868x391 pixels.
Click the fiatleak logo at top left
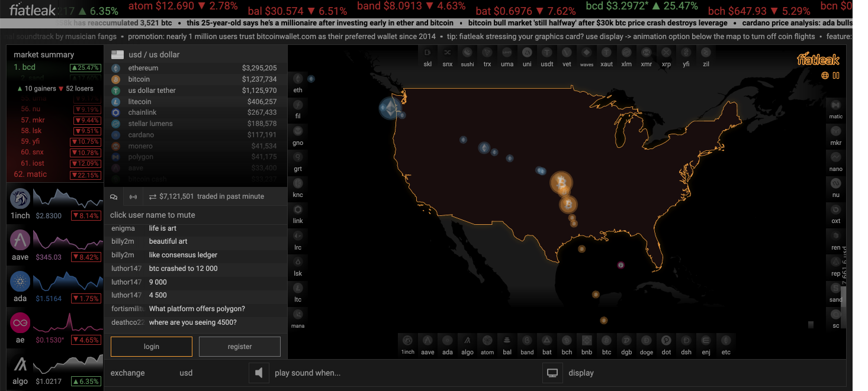coord(32,9)
